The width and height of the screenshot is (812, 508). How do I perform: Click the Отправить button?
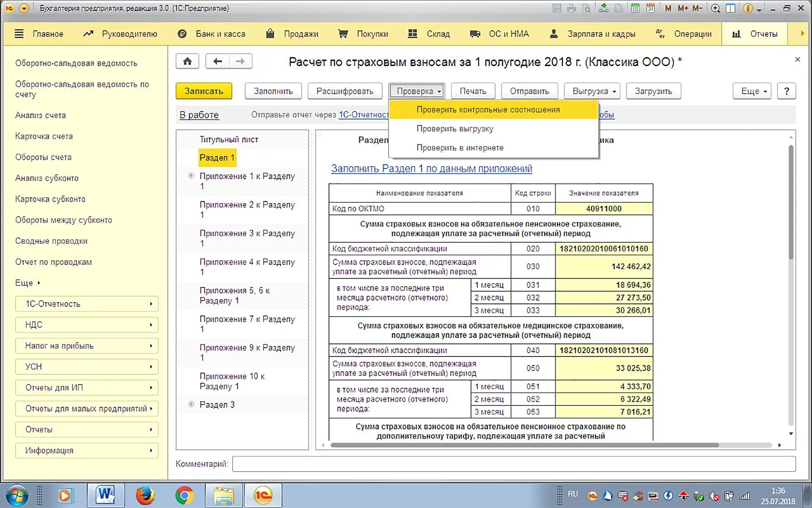pyautogui.click(x=529, y=91)
